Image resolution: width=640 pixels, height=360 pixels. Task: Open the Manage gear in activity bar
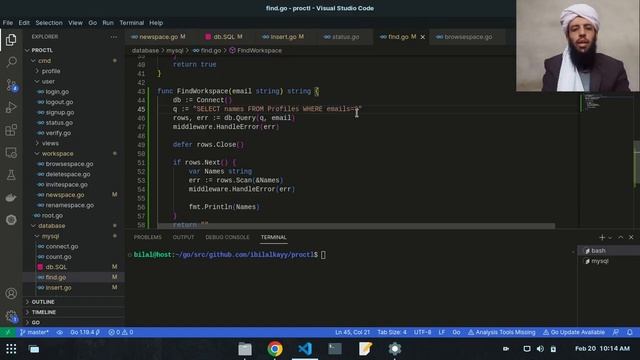click(x=11, y=316)
